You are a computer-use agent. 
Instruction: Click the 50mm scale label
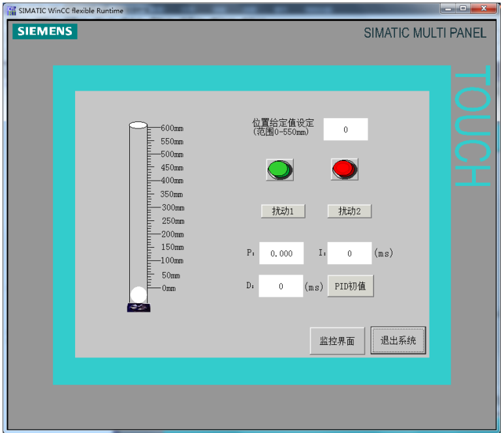coord(171,275)
